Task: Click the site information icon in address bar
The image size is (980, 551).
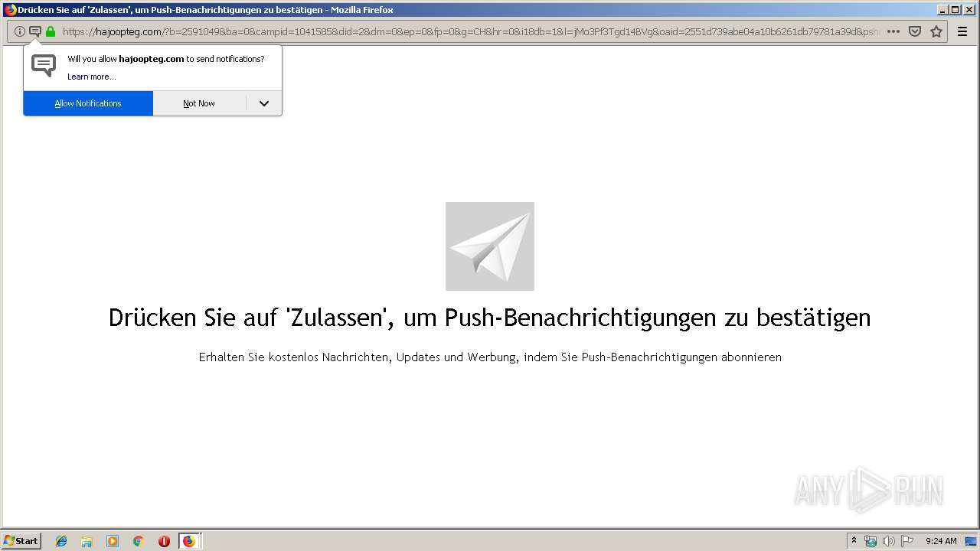Action: [x=20, y=31]
